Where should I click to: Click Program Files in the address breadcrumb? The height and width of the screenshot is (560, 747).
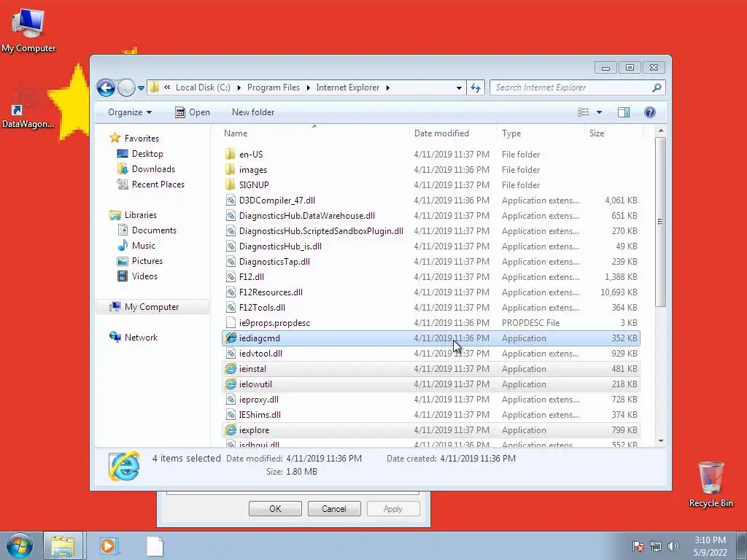pos(274,87)
